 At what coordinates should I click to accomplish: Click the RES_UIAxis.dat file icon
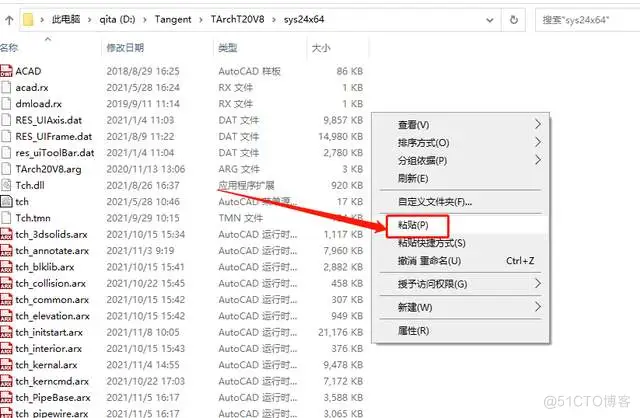(6, 120)
